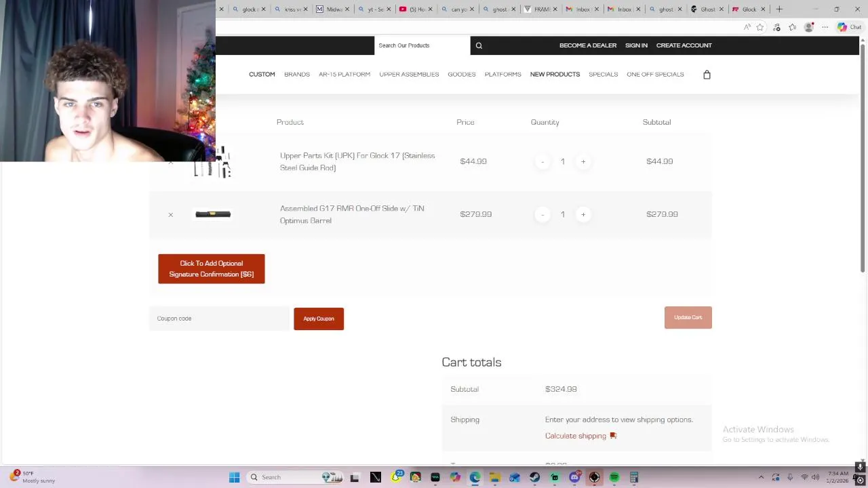
Task: Add this page to favorites star
Action: [759, 27]
